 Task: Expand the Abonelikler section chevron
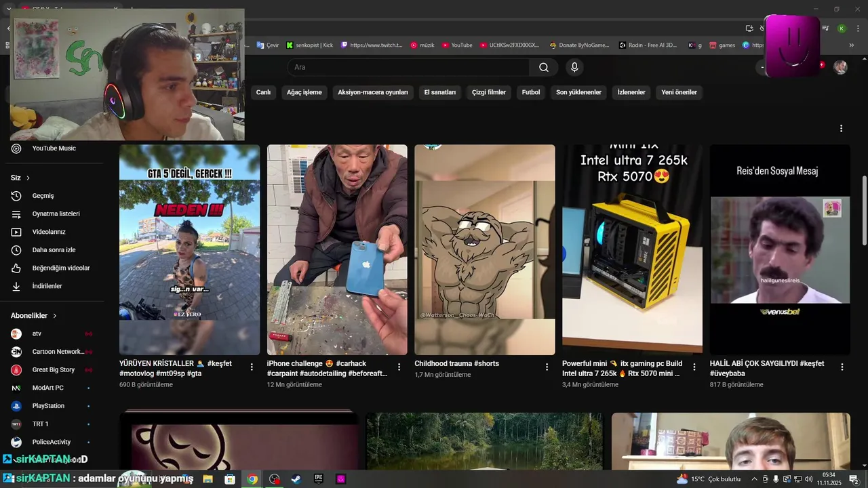coord(55,316)
